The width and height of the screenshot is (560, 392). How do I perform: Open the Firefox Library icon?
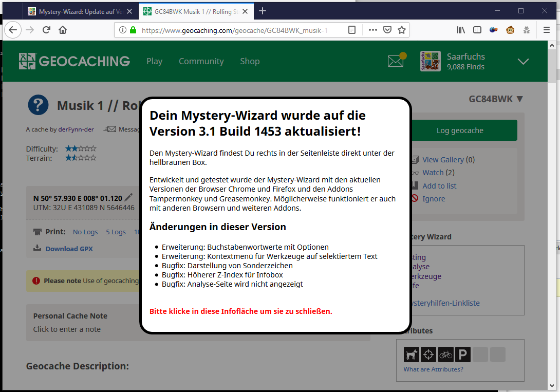click(x=461, y=30)
